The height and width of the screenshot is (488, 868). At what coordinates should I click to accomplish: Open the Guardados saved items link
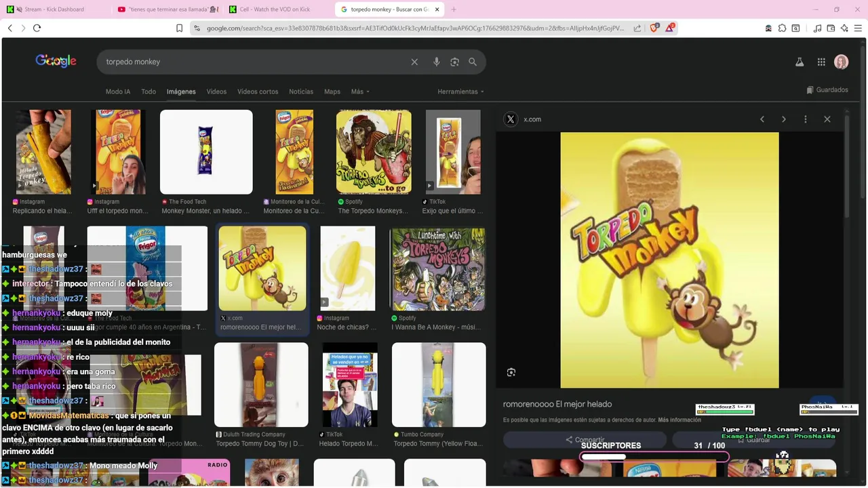827,90
